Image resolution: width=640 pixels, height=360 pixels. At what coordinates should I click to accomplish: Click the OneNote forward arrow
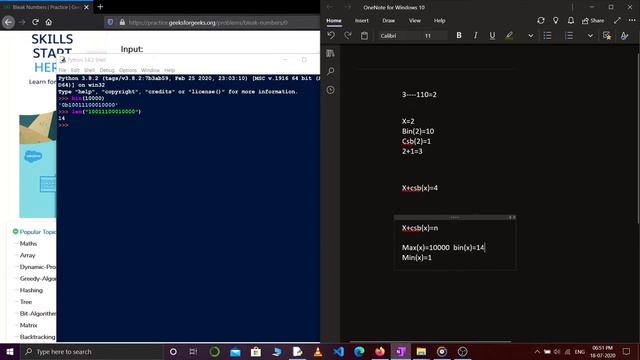347,7
